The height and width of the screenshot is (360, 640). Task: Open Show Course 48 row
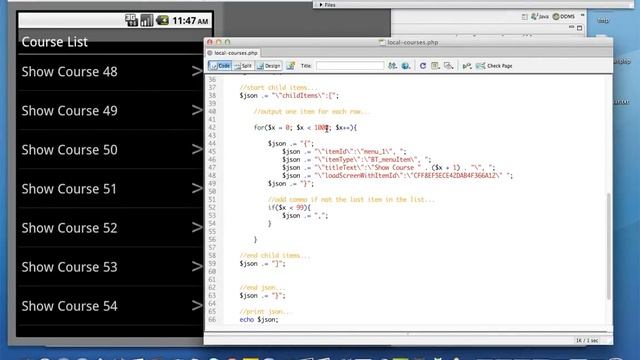tap(111, 72)
